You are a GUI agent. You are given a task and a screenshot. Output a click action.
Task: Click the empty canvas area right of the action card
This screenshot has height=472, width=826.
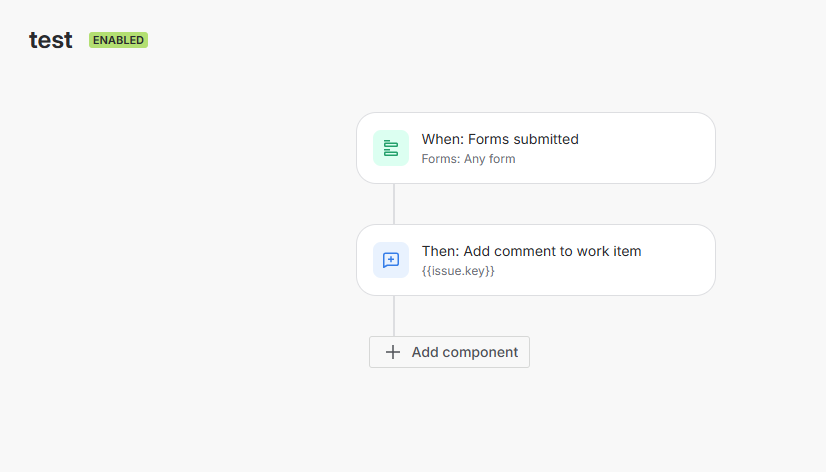(770, 260)
